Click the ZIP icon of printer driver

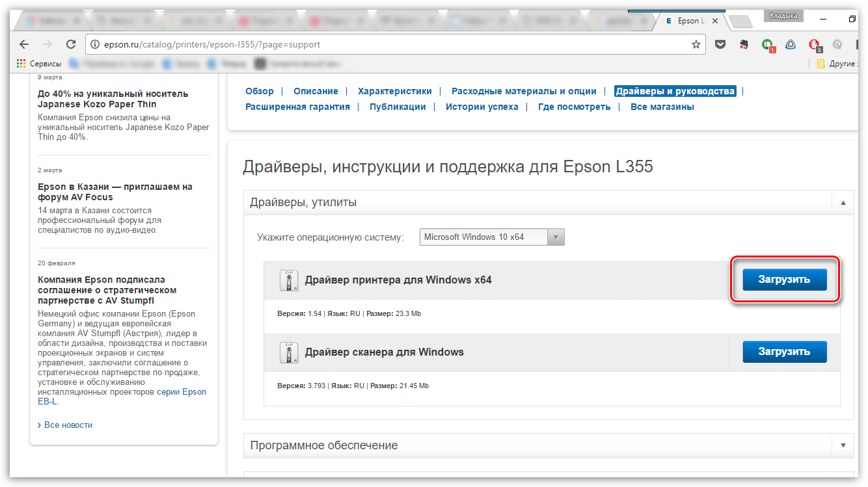click(x=289, y=280)
